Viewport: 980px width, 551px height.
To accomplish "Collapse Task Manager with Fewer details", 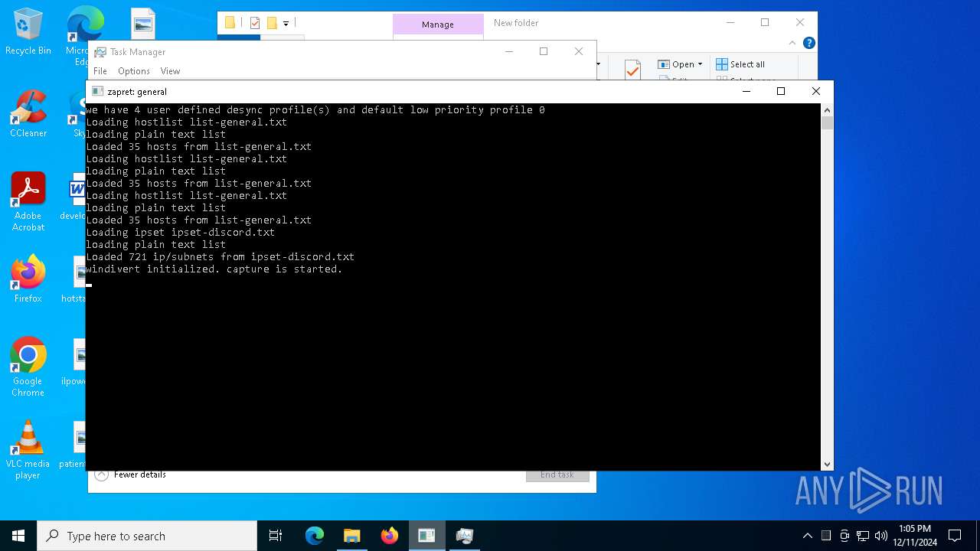I will [x=130, y=474].
